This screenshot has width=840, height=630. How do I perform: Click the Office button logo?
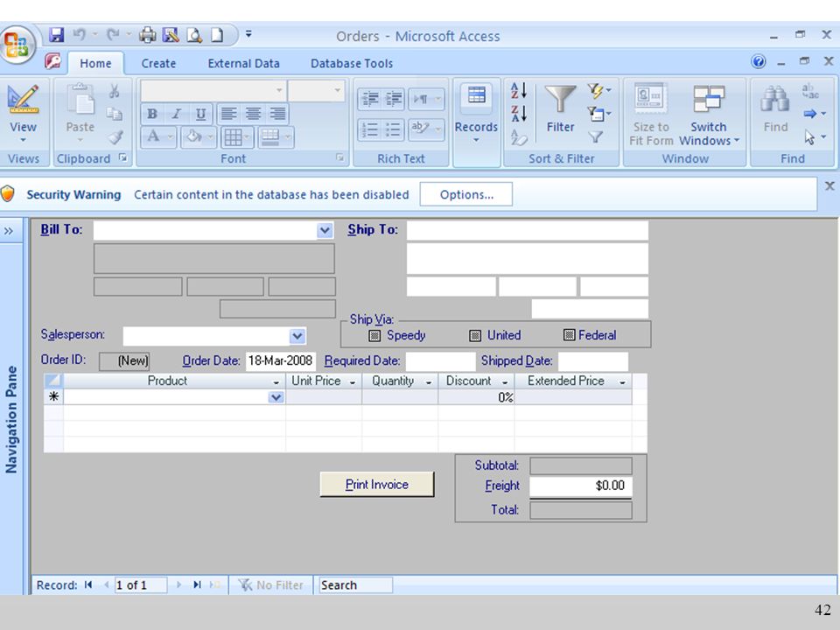tap(17, 45)
